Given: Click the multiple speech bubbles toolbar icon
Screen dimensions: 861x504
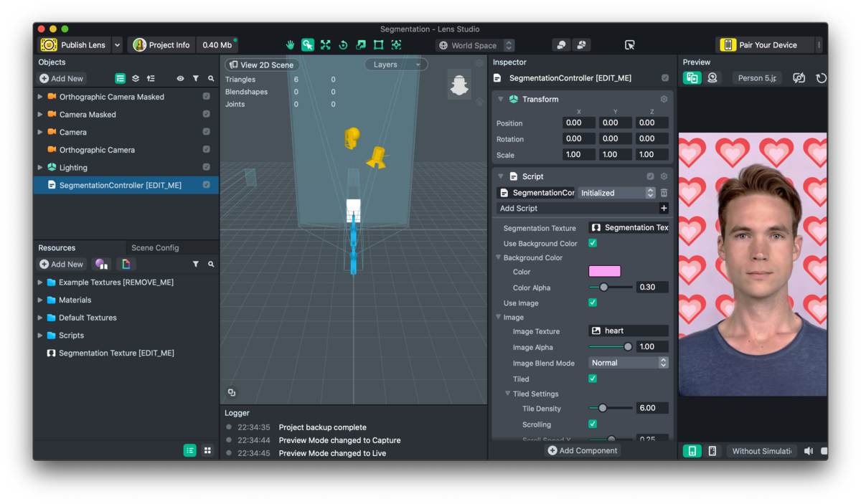Looking at the screenshot, I should point(581,45).
